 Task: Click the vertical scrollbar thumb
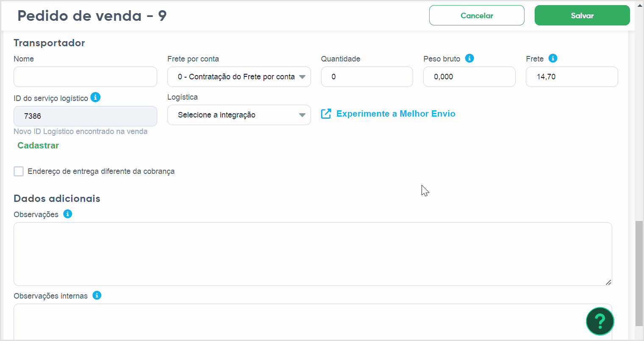coord(639,274)
